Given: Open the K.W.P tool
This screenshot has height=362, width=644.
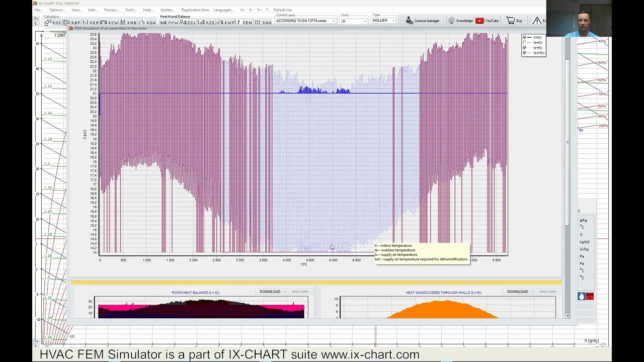Looking at the screenshot, I should pos(225,23).
